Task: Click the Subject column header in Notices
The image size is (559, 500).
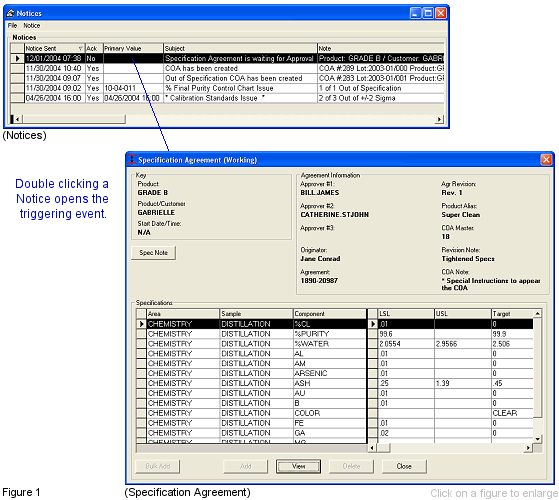Action: click(240, 48)
